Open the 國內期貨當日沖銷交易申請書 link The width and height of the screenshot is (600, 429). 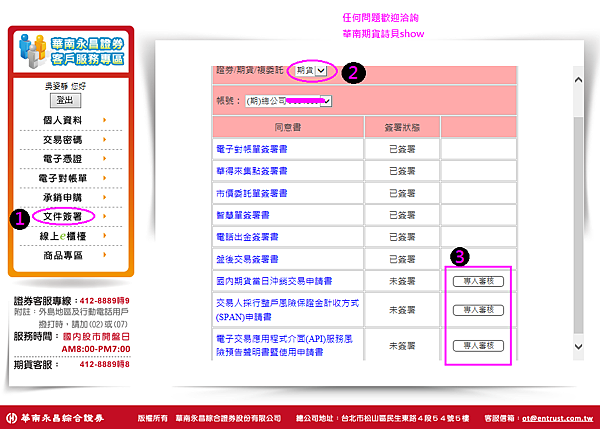tap(274, 281)
